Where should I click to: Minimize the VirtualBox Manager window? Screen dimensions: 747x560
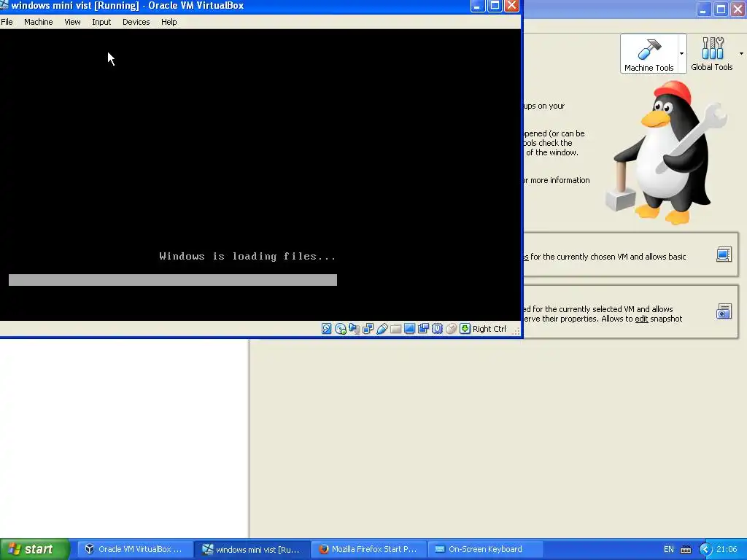pos(704,9)
